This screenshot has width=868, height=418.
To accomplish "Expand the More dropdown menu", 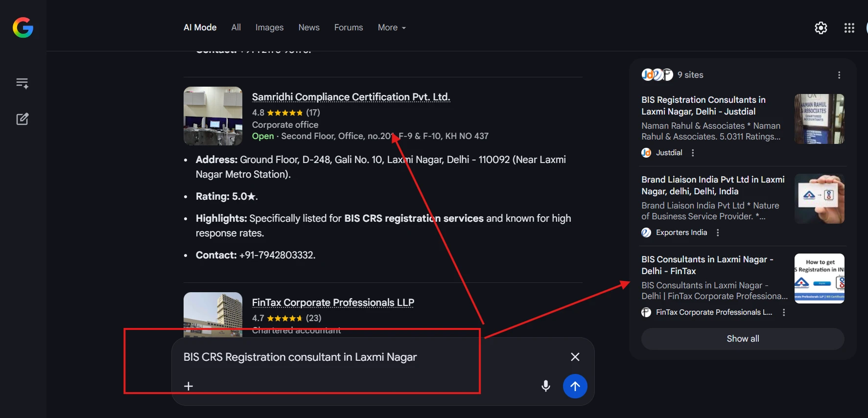I will [x=392, y=27].
